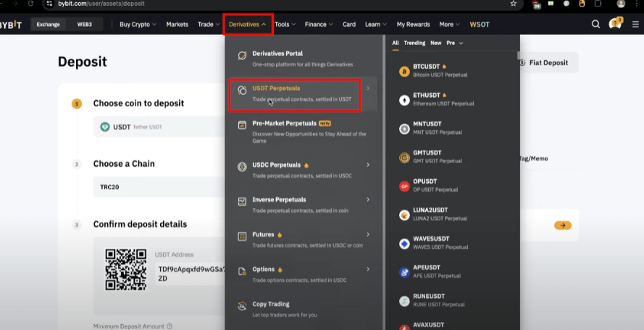Screen dimensions: 644x330
Task: Click the Fiat Deposit button
Action: (545, 62)
